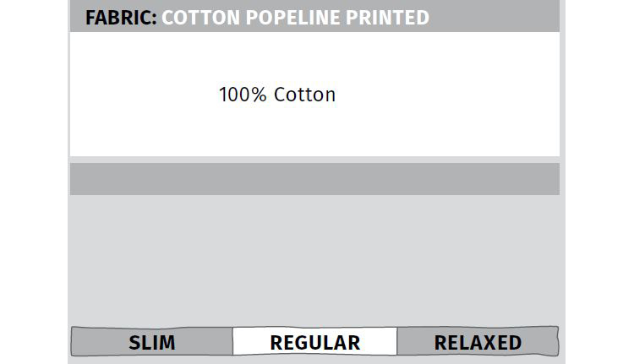Screen dimensions: 634x364
Task: Click the COTTON POPELINE PRINTED fabric title
Action: point(295,18)
